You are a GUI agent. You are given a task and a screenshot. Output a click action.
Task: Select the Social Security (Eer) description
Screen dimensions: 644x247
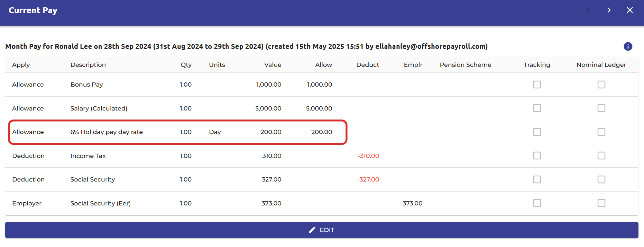tap(100, 203)
